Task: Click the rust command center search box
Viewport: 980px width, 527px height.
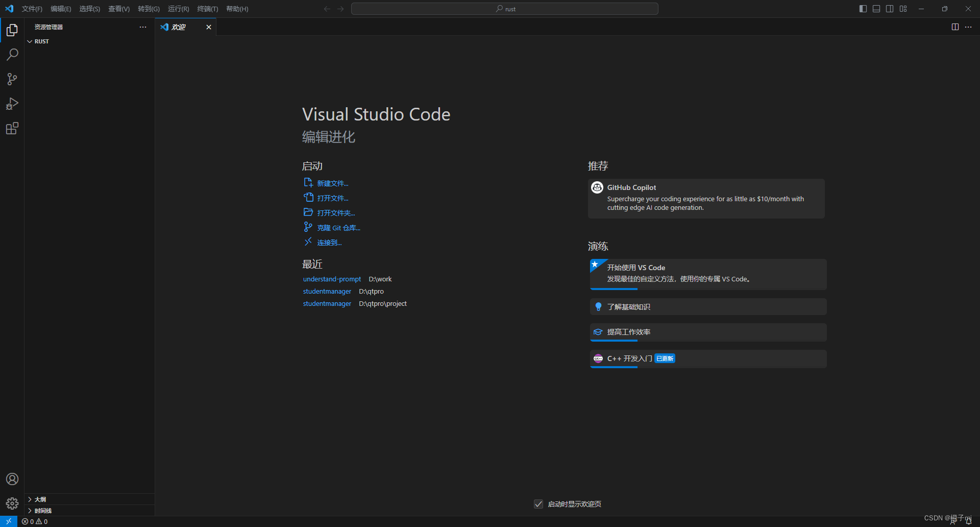Action: (x=505, y=9)
